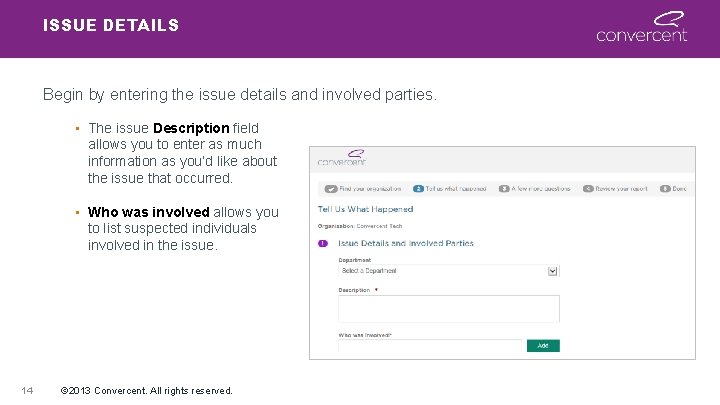Click into the Description text area

pos(448,308)
